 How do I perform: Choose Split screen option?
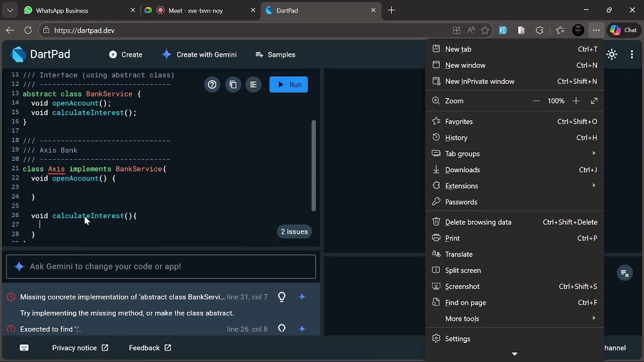click(515, 270)
